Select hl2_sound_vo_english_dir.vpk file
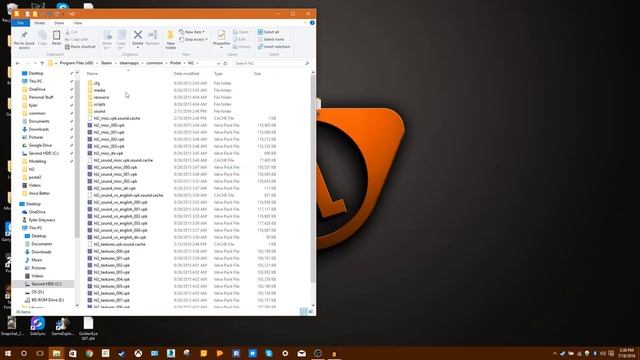Screen dimensions: 640x360 [120, 237]
